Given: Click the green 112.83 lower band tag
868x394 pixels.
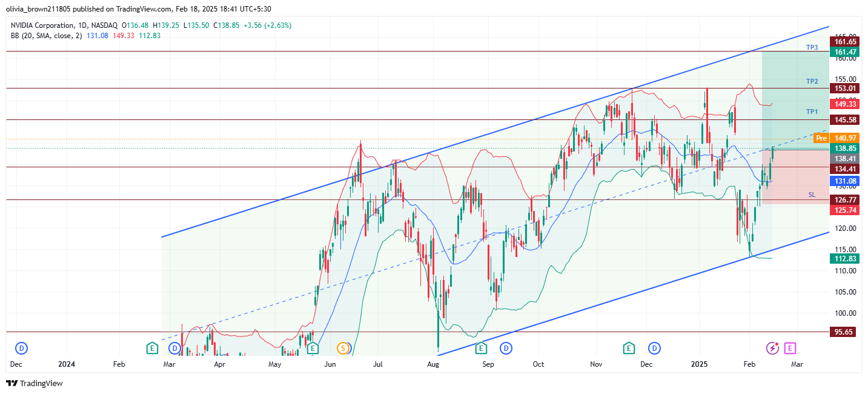Looking at the screenshot, I should pos(845,258).
